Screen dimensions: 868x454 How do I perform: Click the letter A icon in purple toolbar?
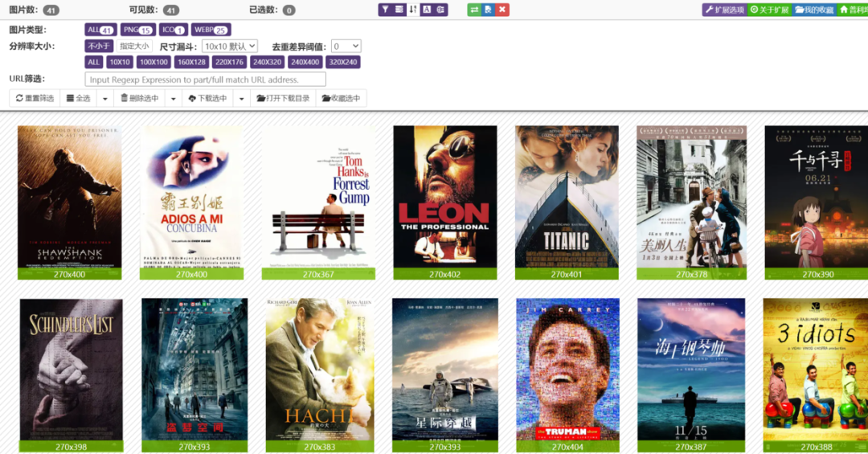(x=427, y=10)
